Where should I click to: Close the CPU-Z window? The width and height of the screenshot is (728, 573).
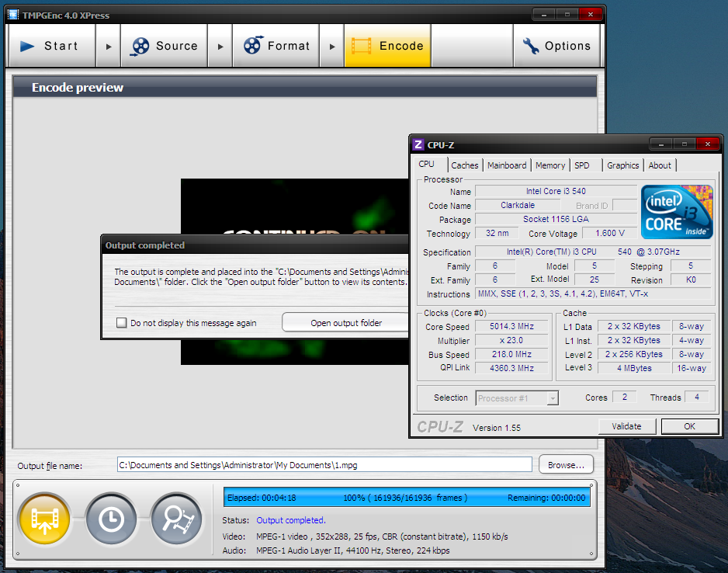point(707,144)
